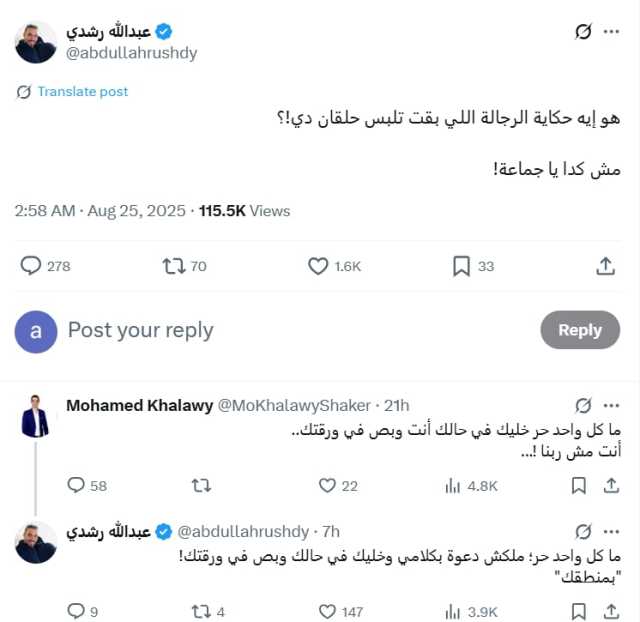The width and height of the screenshot is (640, 622).
Task: Type in Post your reply field
Action: 290,330
